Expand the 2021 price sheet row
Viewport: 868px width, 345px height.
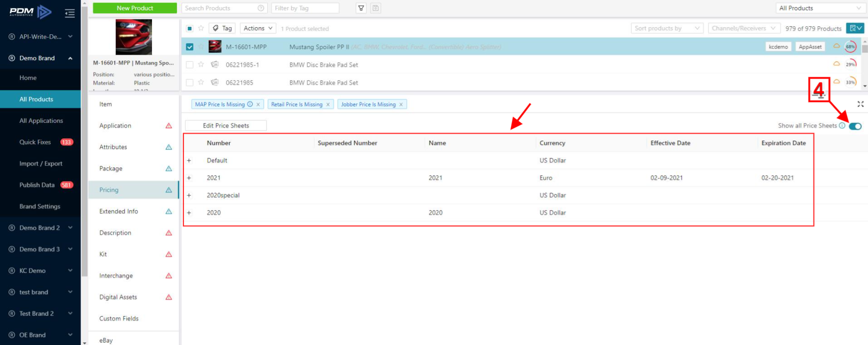click(x=189, y=178)
